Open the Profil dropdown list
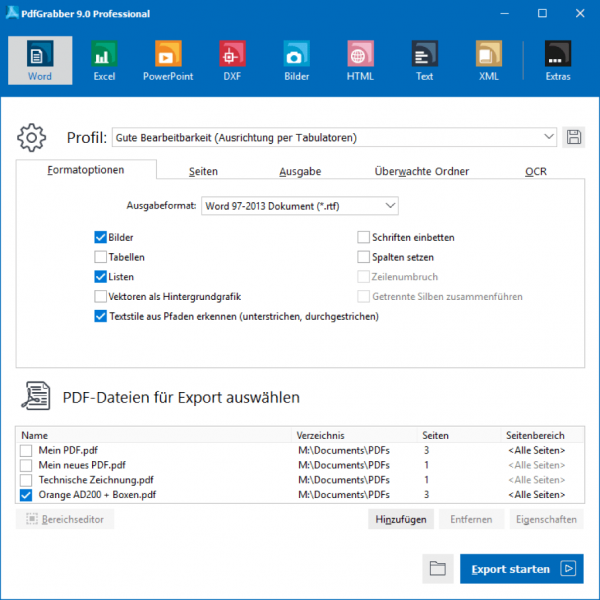The image size is (600, 600). click(x=334, y=137)
